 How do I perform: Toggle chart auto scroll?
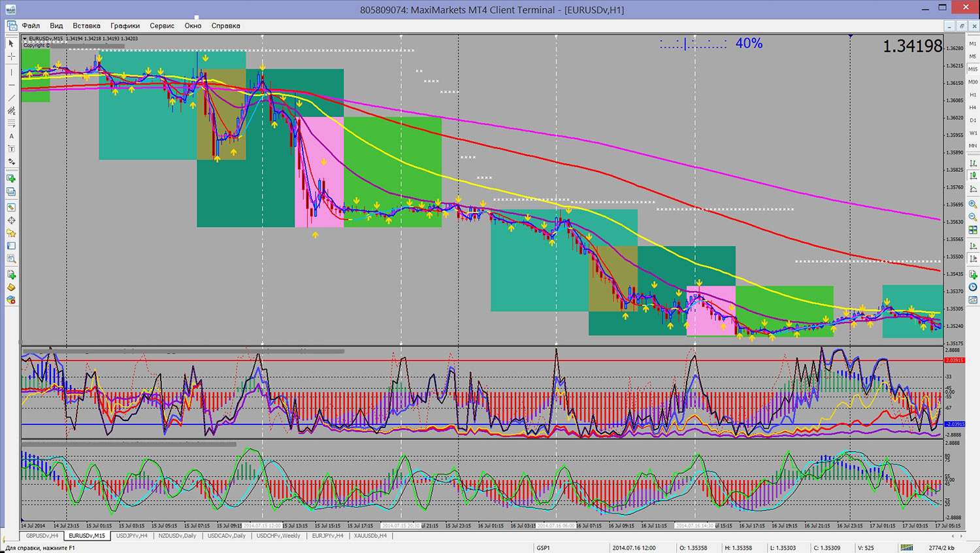(x=973, y=246)
